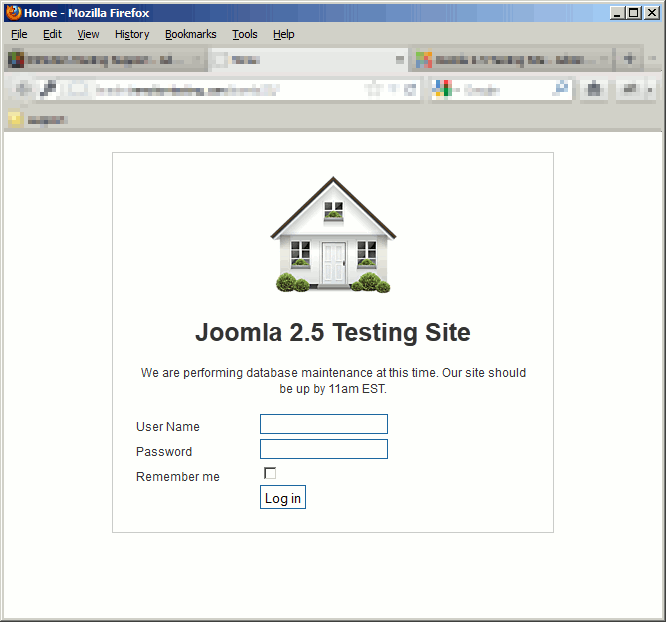The height and width of the screenshot is (622, 666).
Task: Open the View menu
Action: (88, 34)
